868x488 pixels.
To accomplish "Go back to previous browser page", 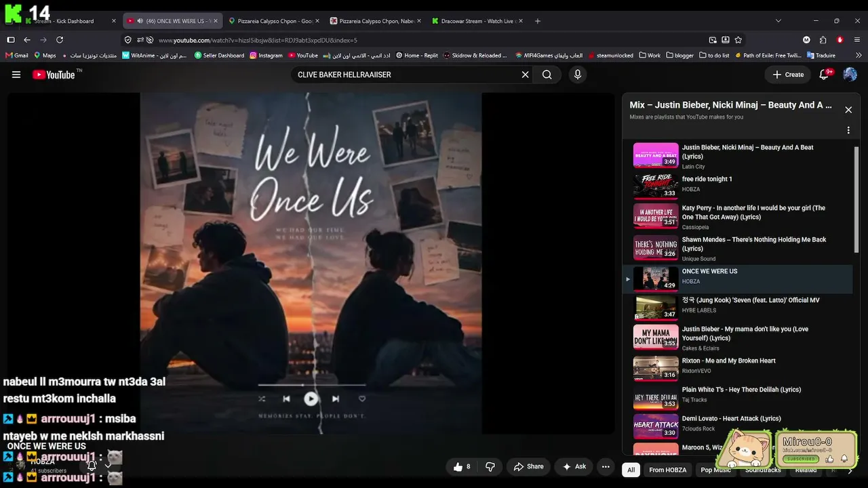I will click(x=27, y=40).
